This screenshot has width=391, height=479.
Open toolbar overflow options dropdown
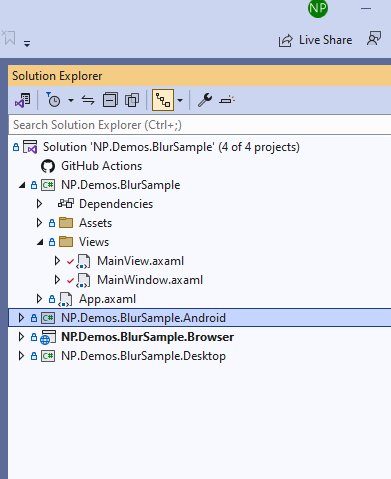click(x=27, y=43)
